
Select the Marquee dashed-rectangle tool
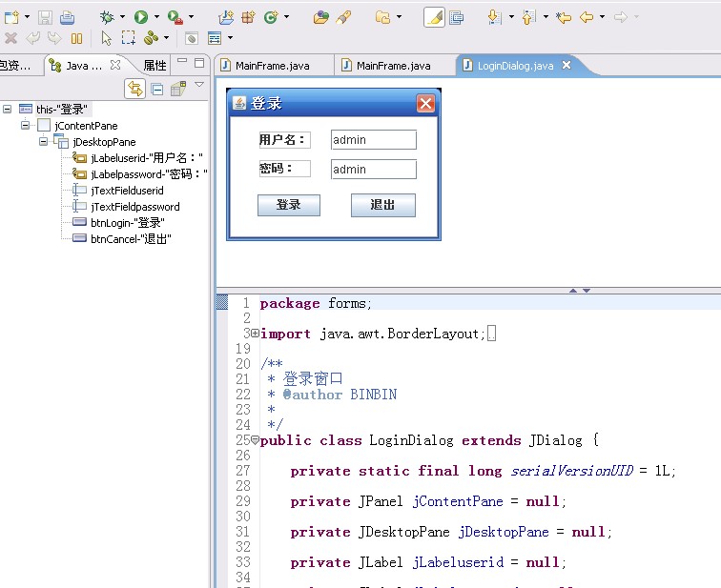click(x=128, y=38)
